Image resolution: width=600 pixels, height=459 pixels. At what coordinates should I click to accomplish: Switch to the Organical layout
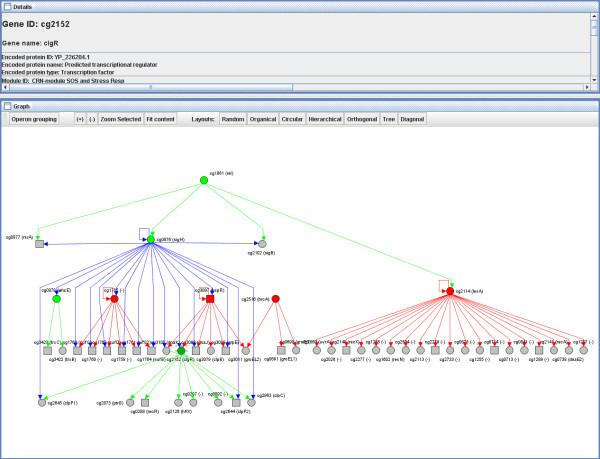[x=262, y=119]
